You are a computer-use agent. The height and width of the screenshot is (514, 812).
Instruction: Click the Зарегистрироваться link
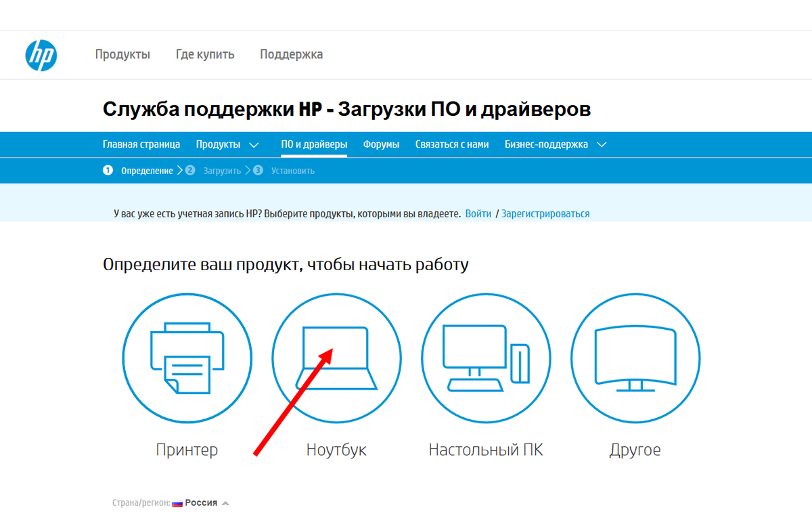(x=545, y=213)
